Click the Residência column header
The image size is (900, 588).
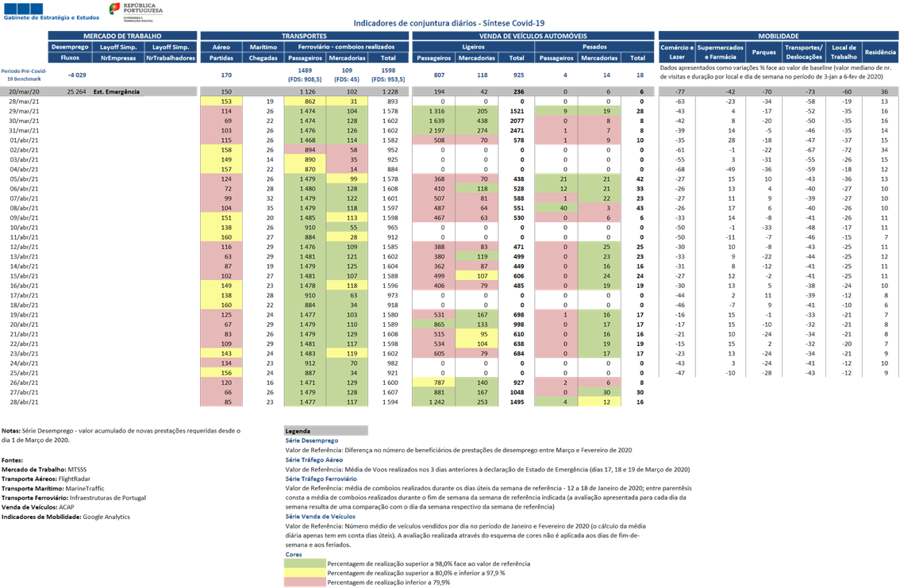pyautogui.click(x=880, y=52)
